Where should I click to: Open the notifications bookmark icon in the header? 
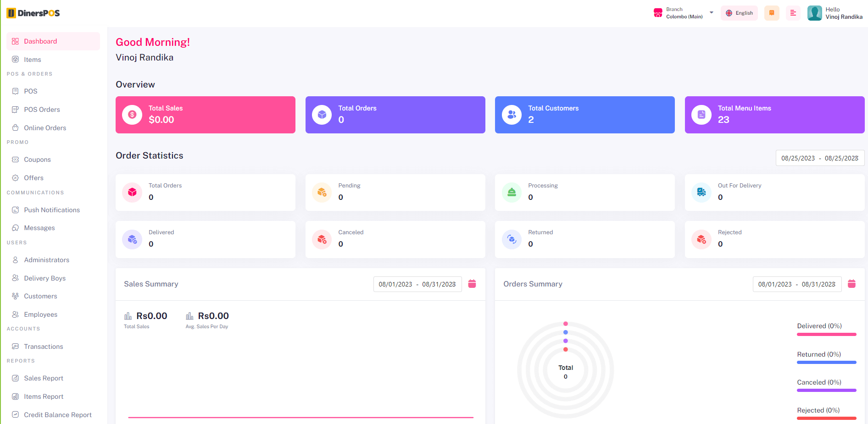pyautogui.click(x=771, y=13)
